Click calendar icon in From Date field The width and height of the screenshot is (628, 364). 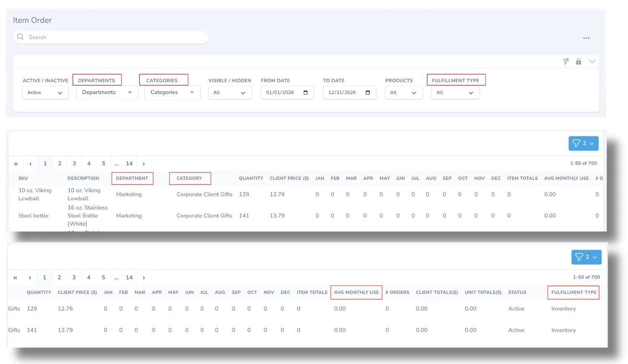306,92
